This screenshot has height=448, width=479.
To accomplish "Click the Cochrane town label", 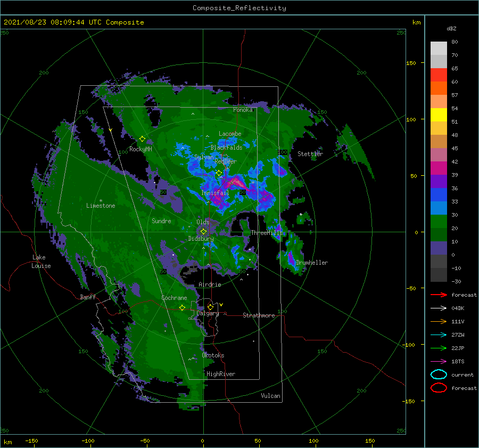I will 174,298.
